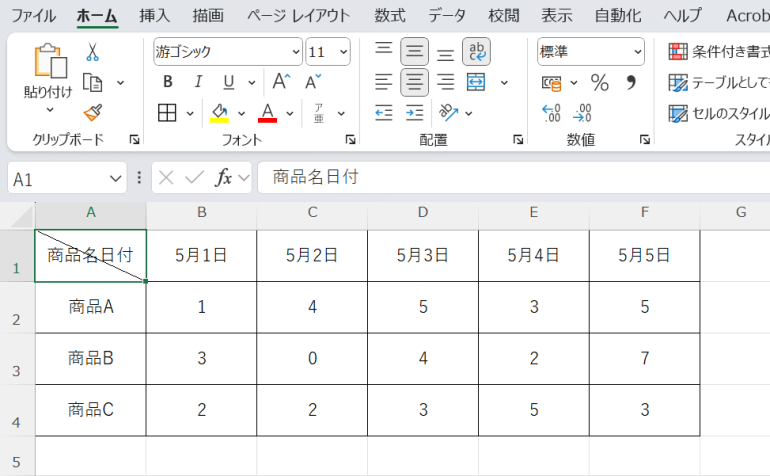Switch to the ページ レイアウト tab
Viewport: 770px width, 476px height.
[299, 16]
